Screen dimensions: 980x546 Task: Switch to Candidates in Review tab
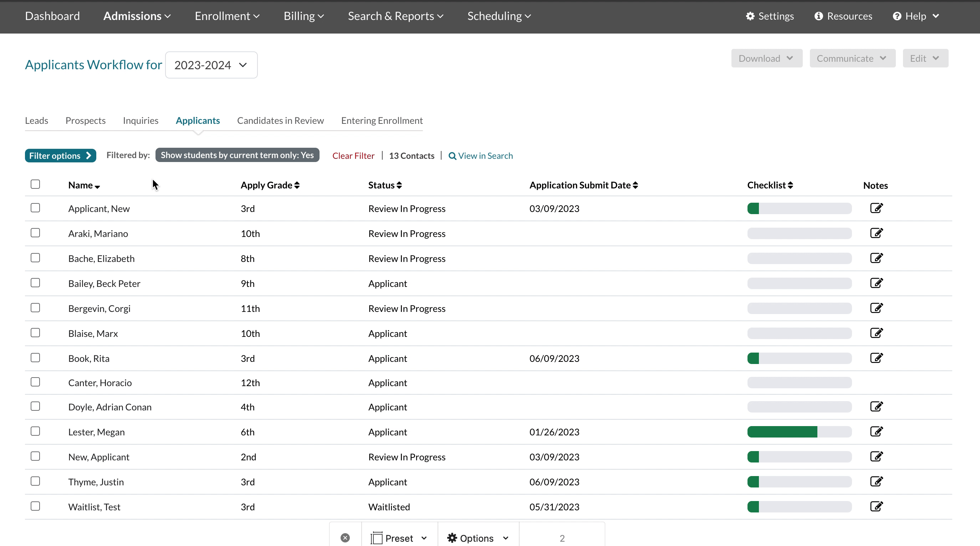click(x=280, y=121)
